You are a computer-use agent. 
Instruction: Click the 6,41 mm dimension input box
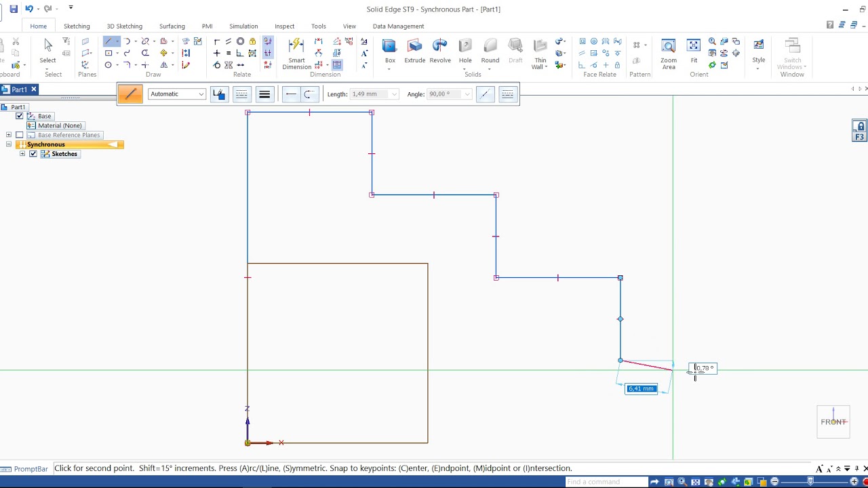tap(642, 388)
